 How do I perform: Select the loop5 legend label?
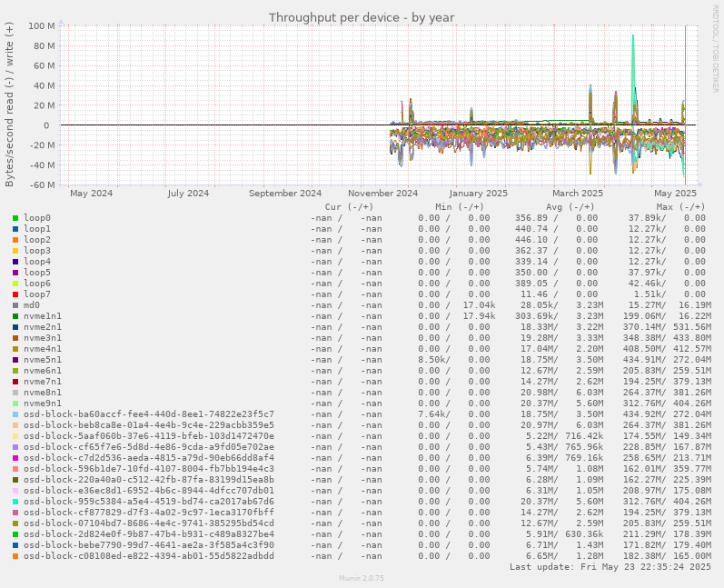(x=37, y=273)
